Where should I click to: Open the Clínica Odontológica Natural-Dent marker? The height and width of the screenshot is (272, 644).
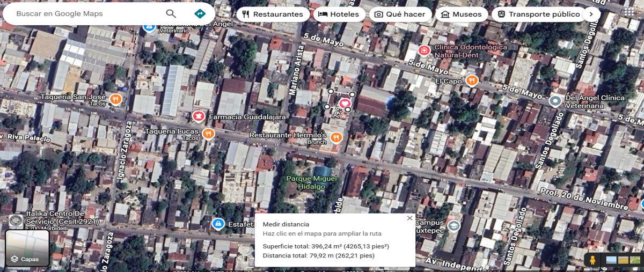[424, 50]
